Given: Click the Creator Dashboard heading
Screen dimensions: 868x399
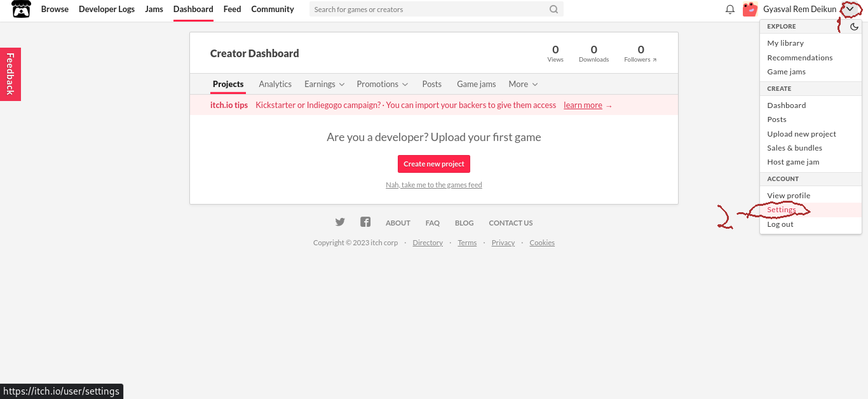Looking at the screenshot, I should pos(255,53).
